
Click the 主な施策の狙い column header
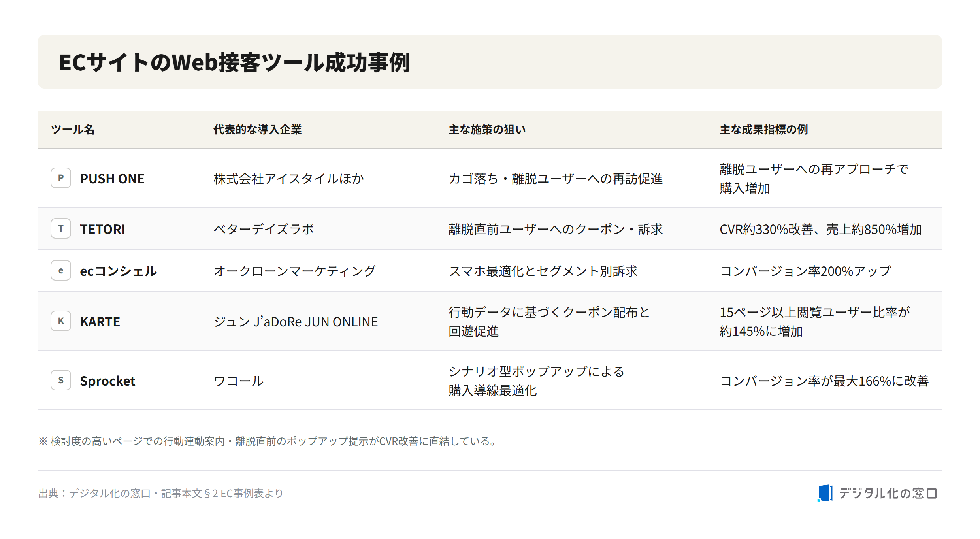(487, 130)
